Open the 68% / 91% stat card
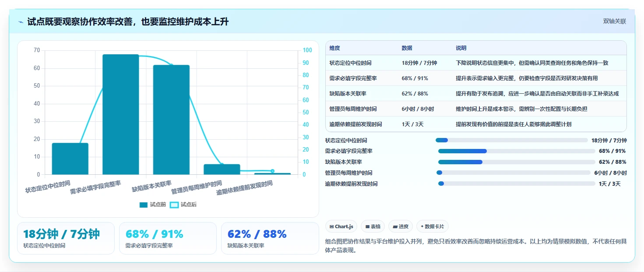Image resolution: width=644 pixels, height=272 pixels. 168,238
